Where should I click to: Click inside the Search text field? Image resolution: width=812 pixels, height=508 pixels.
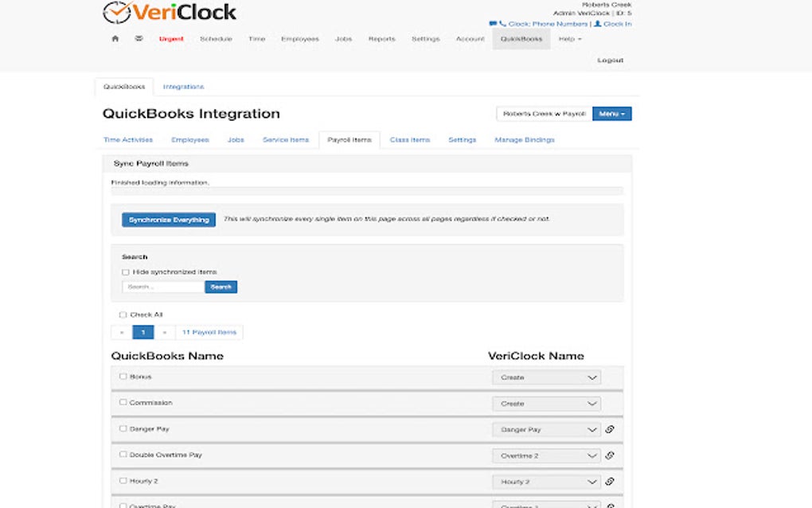click(162, 287)
